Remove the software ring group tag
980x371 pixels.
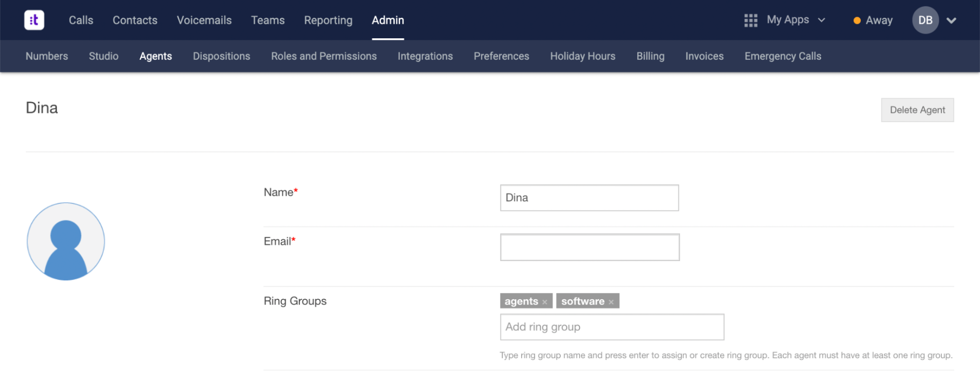(611, 302)
